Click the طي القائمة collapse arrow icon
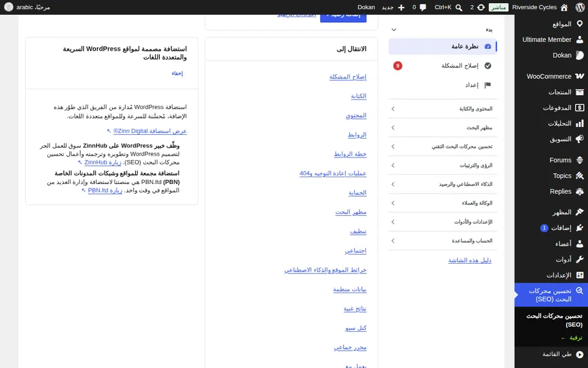Image resolution: width=588 pixels, height=368 pixels. 579,354
